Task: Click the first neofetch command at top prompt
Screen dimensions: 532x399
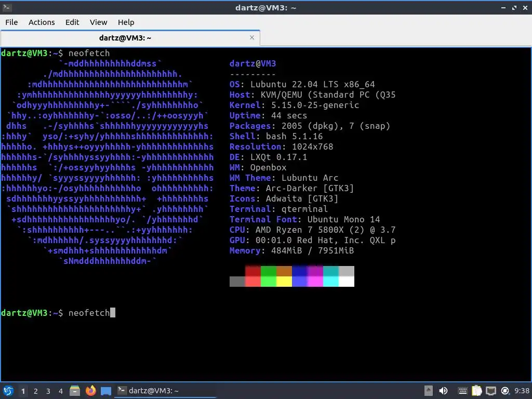Action: [x=89, y=54]
